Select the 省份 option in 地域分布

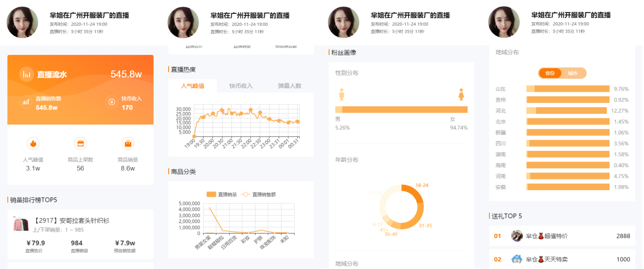pyautogui.click(x=550, y=73)
